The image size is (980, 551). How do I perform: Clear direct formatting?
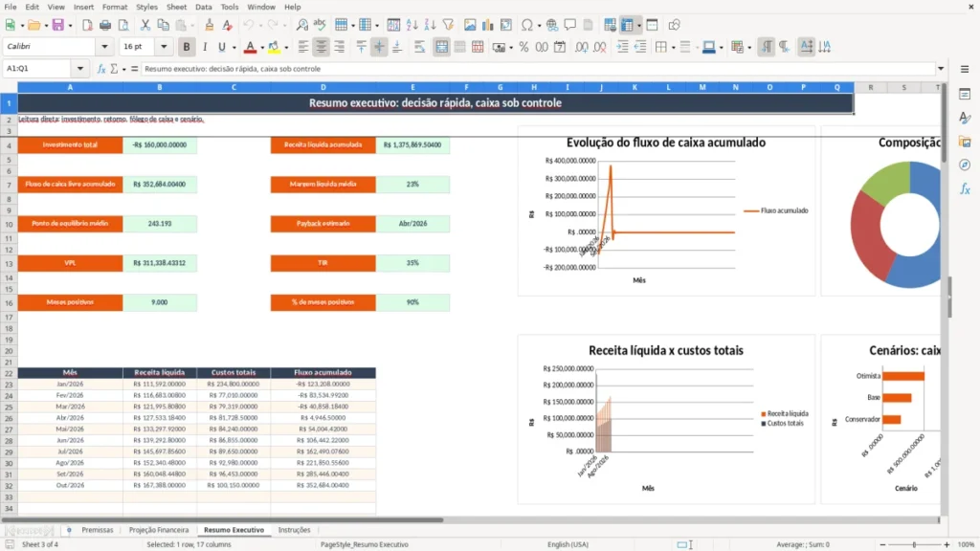[228, 25]
